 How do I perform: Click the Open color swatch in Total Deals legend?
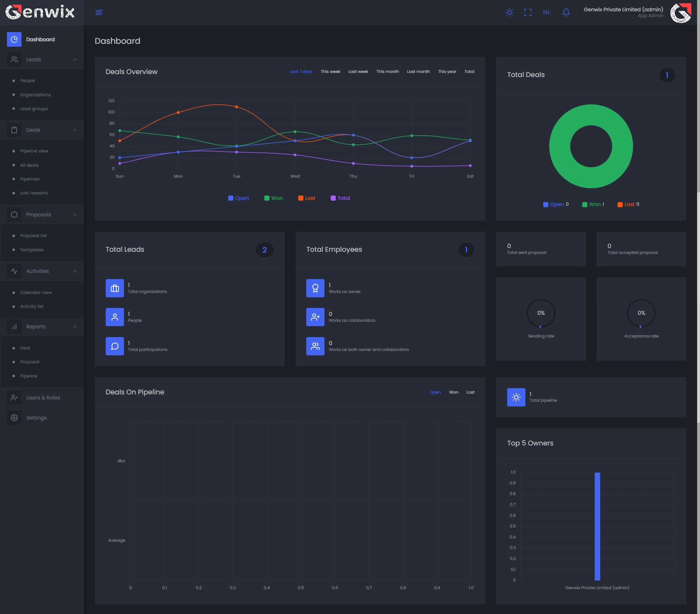point(545,205)
